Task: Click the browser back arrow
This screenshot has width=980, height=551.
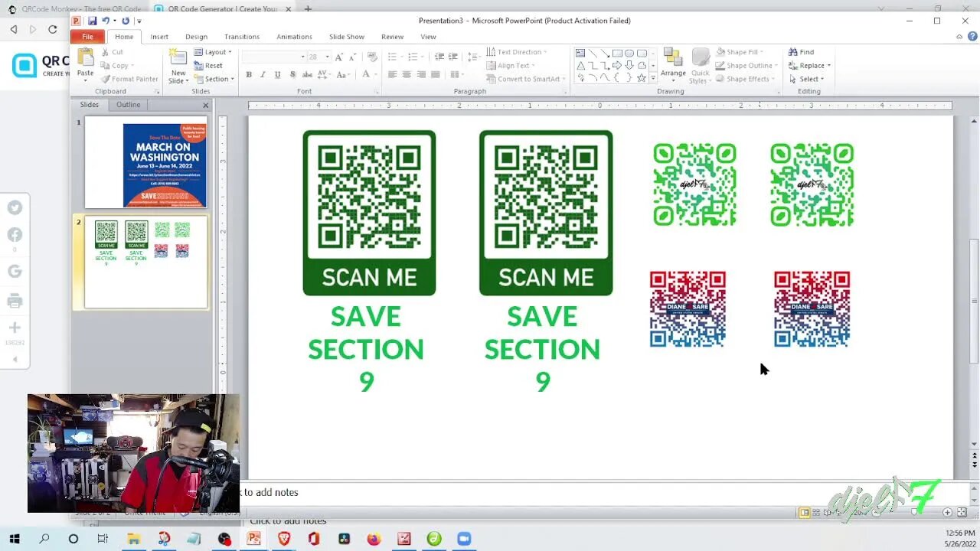Action: (x=14, y=29)
